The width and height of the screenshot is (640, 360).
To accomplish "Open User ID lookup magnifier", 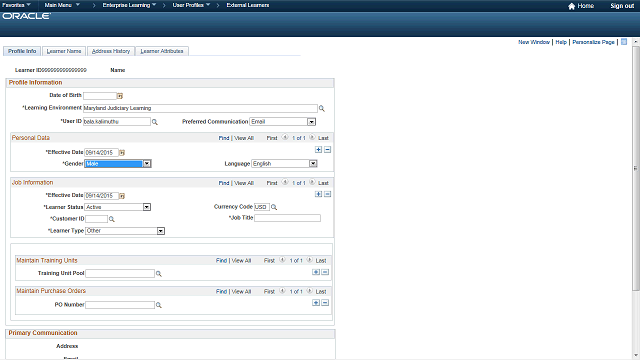I will coord(155,122).
